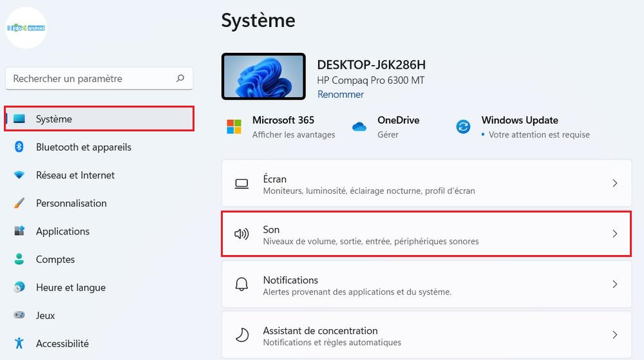Click the paintbrush icon for Personnalisation

19,203
